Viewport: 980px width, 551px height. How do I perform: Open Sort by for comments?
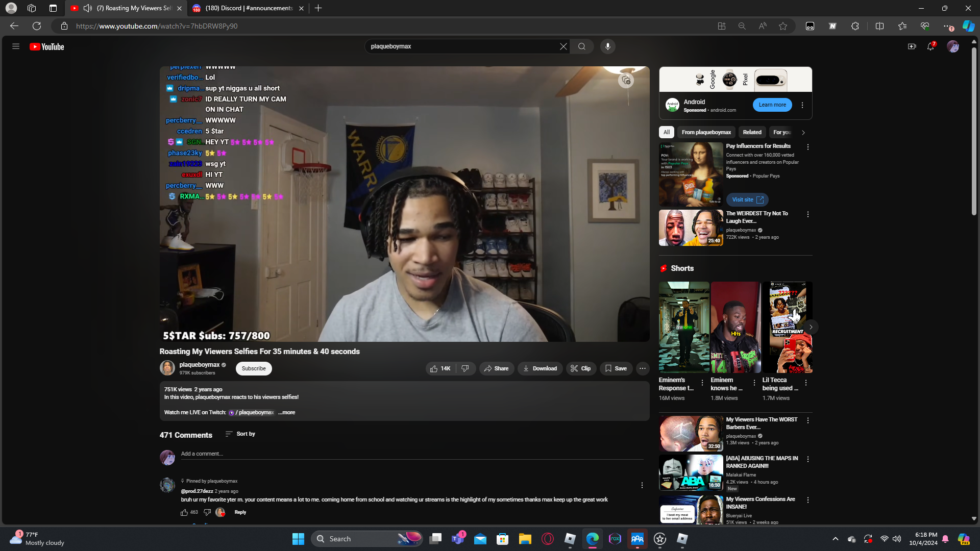pyautogui.click(x=240, y=434)
